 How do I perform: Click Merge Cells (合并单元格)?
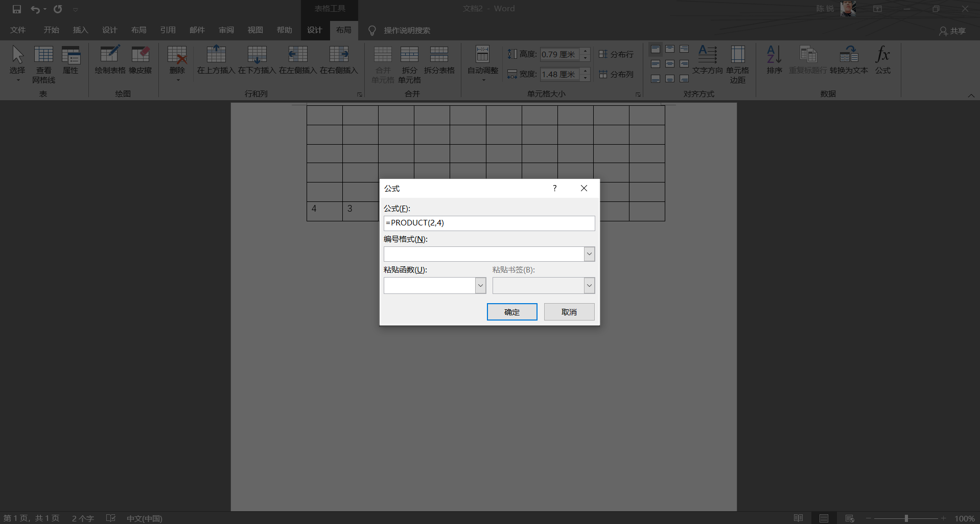[383, 64]
